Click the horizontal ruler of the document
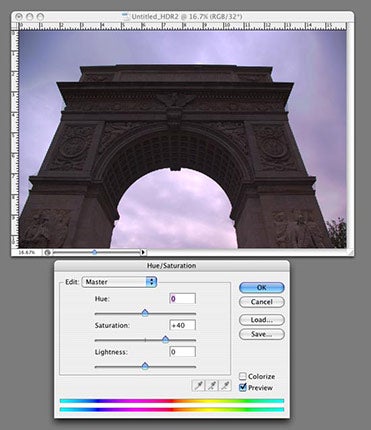371x430 pixels. [182, 26]
